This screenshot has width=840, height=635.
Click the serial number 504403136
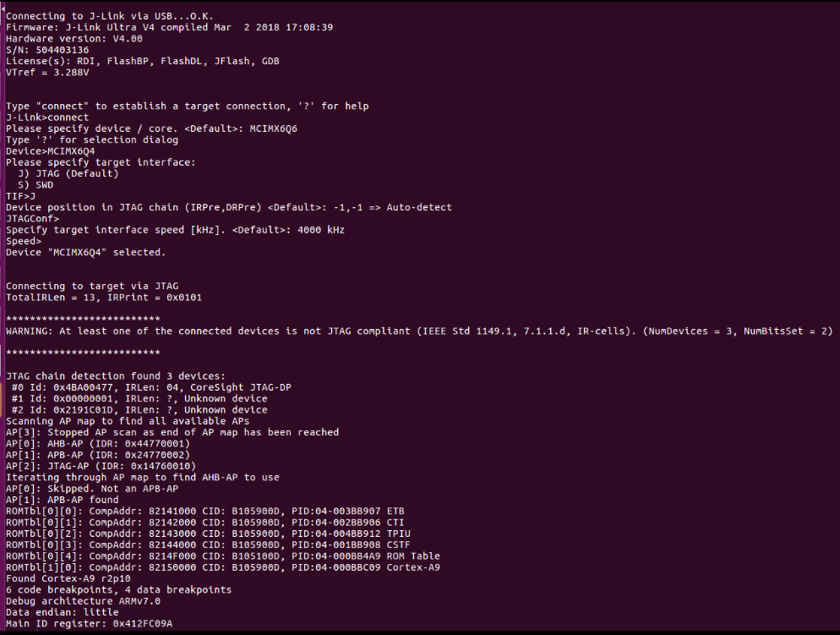(63, 50)
